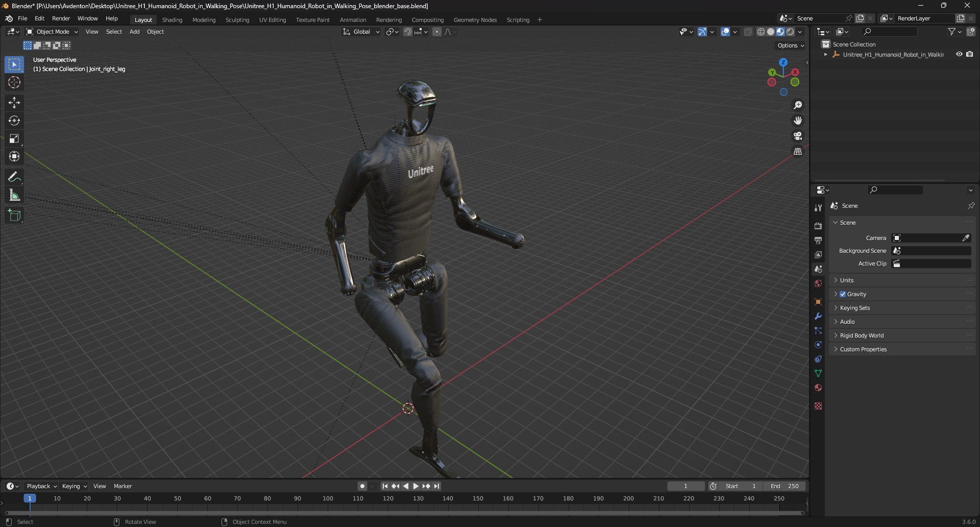Expand the Rigid Body World panel
This screenshot has width=980, height=527.
(x=902, y=336)
